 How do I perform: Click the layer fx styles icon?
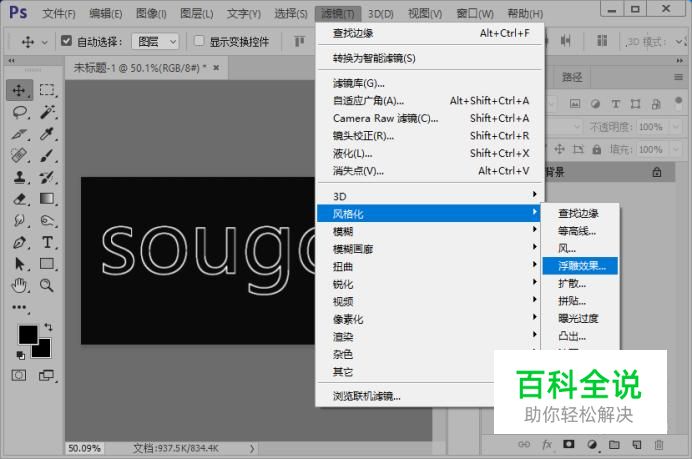click(x=547, y=444)
